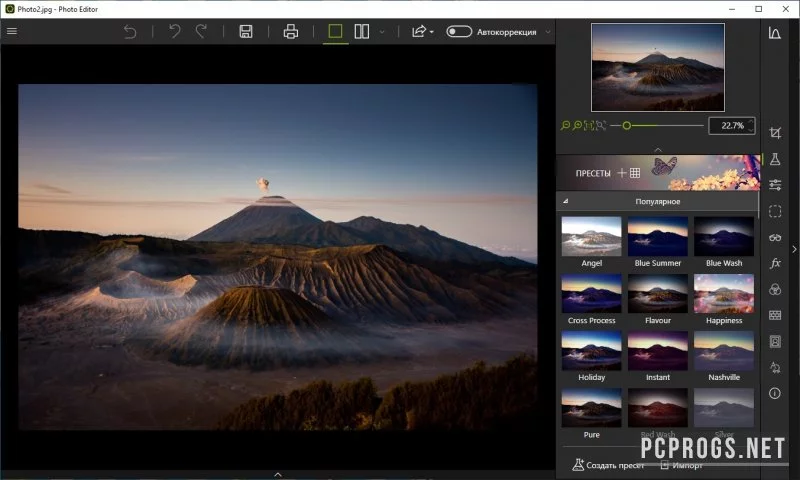Open the Presets flask tool
Screen dimensions: 800x480
pos(775,159)
